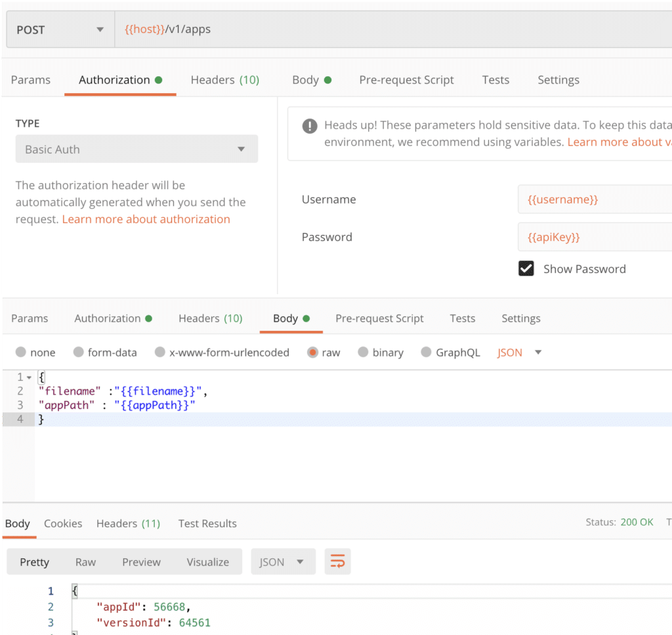
Task: Open Pre-request Script in the lower request tab row
Action: click(379, 318)
